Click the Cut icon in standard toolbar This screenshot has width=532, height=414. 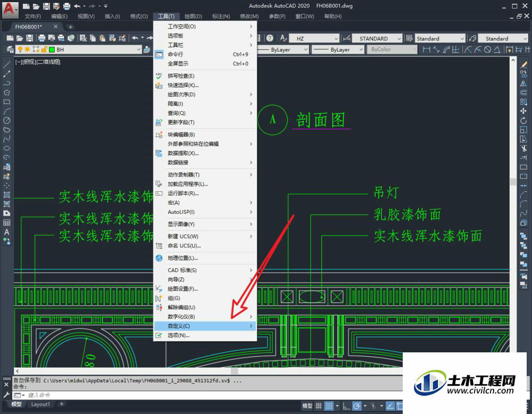[x=83, y=38]
